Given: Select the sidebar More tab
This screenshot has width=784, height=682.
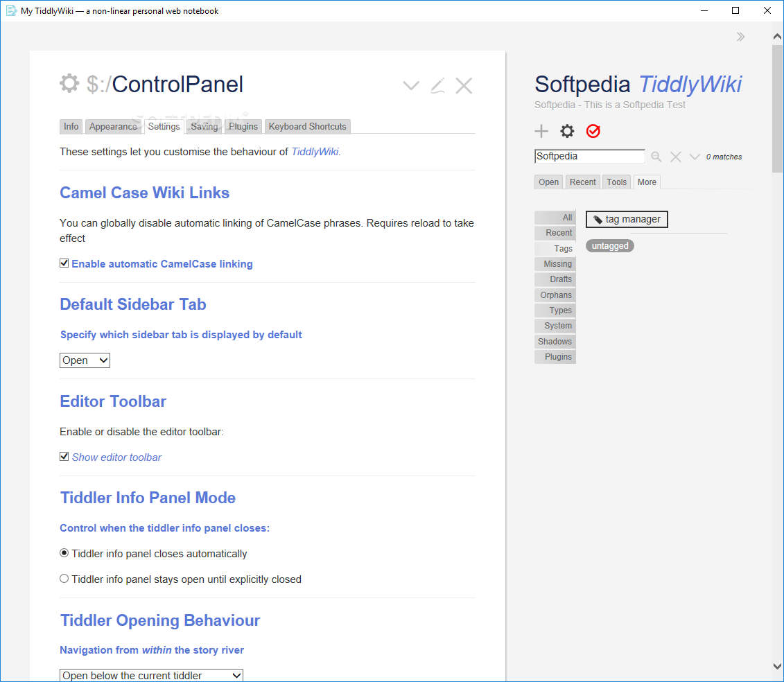Looking at the screenshot, I should click(647, 182).
